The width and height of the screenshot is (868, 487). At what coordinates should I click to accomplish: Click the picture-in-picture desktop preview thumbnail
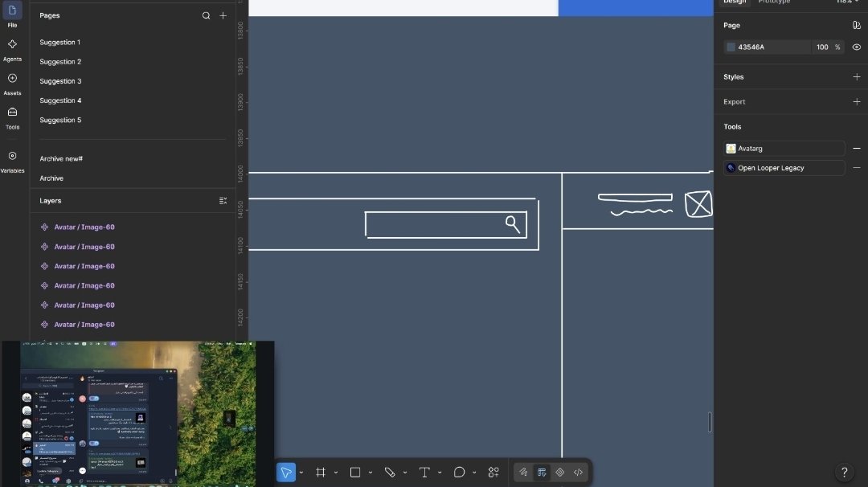(138, 413)
